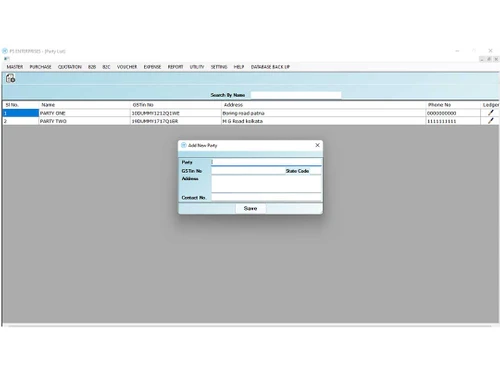Open the HELP menu
500x375 pixels.
click(239, 67)
